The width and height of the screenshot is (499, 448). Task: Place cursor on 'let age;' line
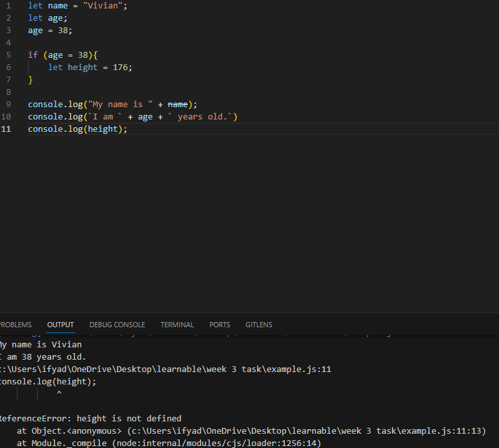pyautogui.click(x=48, y=18)
